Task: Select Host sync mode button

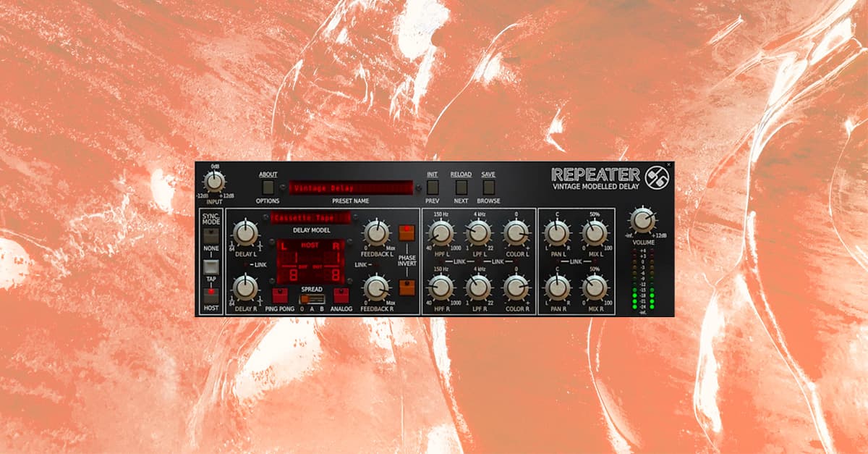Action: tap(211, 295)
